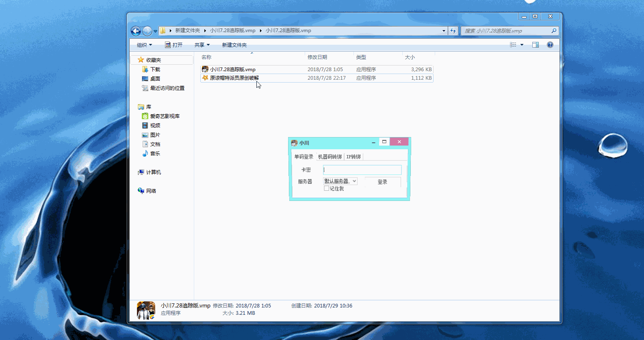Toggle the preview pane icon
The width and height of the screenshot is (644, 340).
536,45
